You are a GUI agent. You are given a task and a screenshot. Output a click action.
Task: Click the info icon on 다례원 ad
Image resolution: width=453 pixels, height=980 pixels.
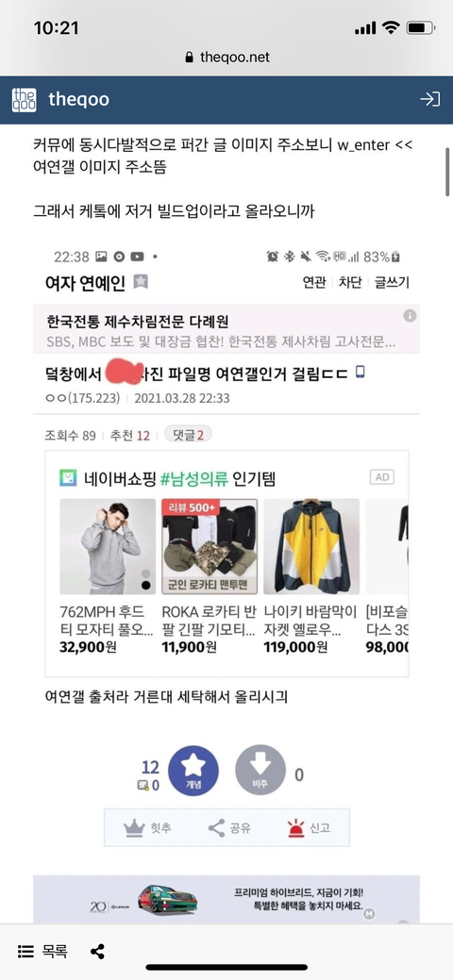[x=410, y=316]
